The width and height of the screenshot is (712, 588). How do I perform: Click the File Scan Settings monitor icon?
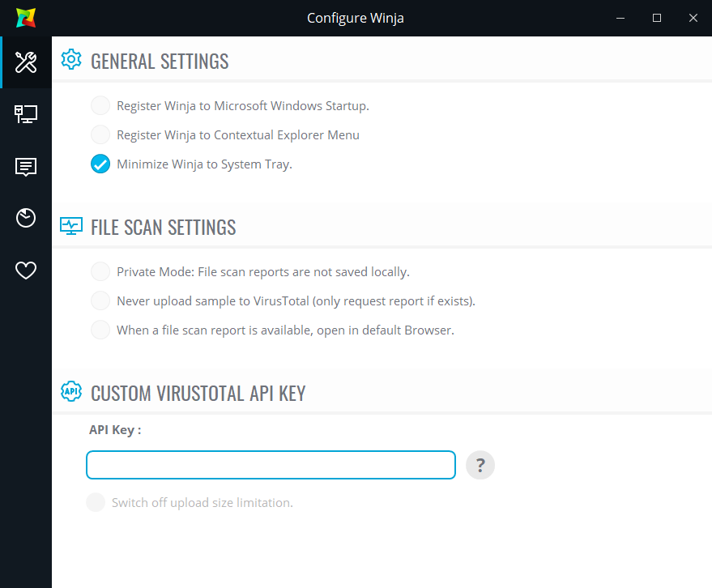click(x=71, y=226)
